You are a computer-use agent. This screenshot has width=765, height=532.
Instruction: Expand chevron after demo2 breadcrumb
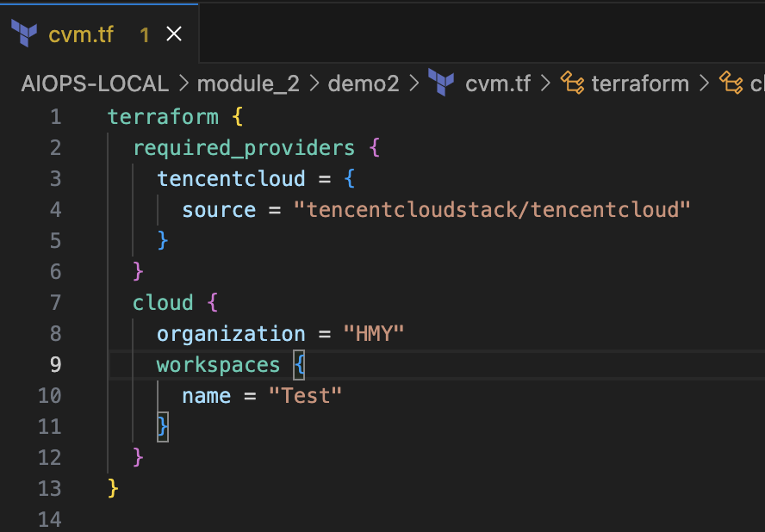click(414, 84)
